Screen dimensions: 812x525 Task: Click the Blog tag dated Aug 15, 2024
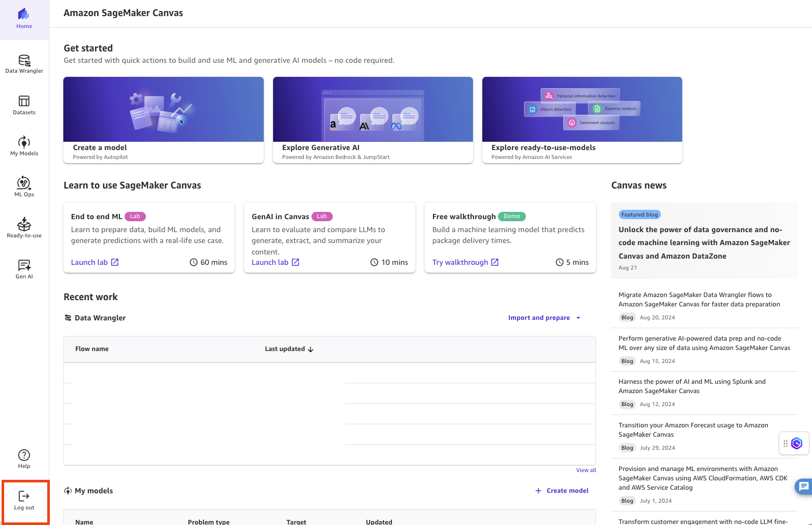627,361
